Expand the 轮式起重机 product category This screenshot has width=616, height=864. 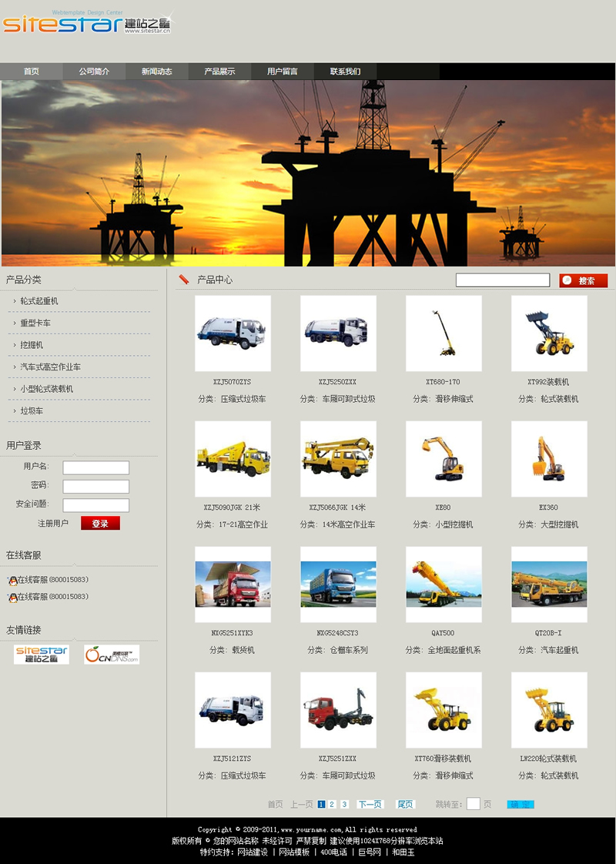coord(39,301)
